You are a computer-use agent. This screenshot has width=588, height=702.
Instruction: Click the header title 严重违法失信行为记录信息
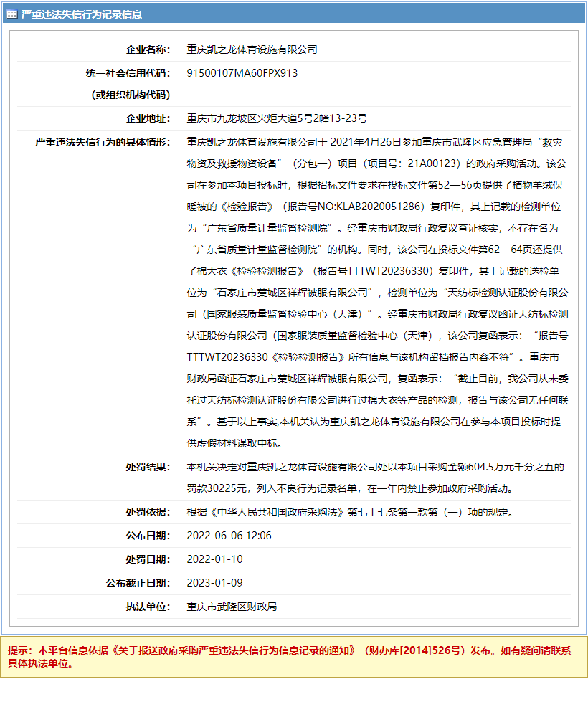(82, 14)
